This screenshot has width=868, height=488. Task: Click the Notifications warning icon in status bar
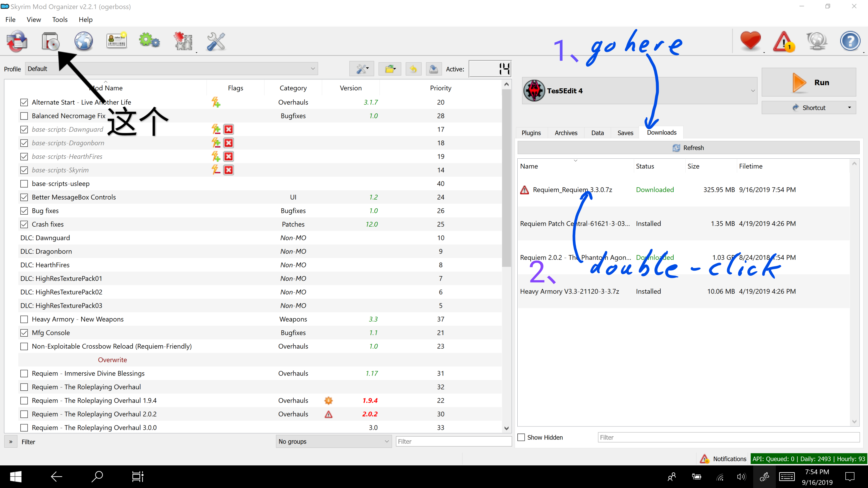(704, 459)
